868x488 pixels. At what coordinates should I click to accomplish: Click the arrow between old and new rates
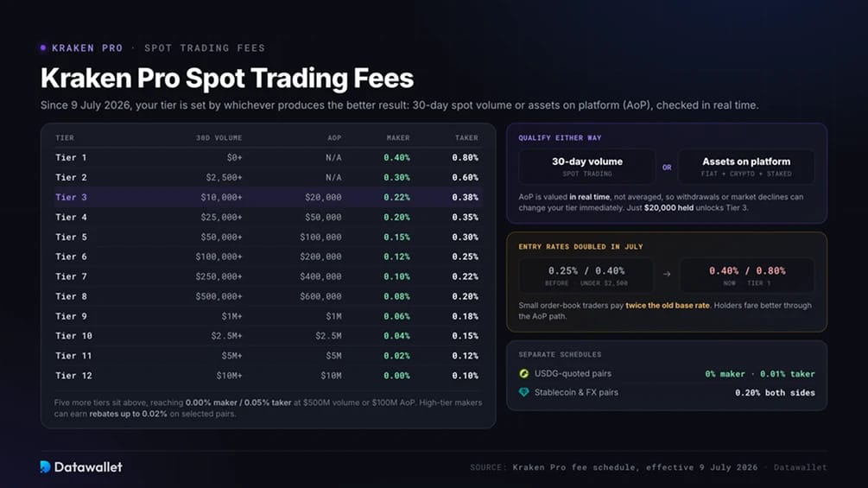pos(667,274)
